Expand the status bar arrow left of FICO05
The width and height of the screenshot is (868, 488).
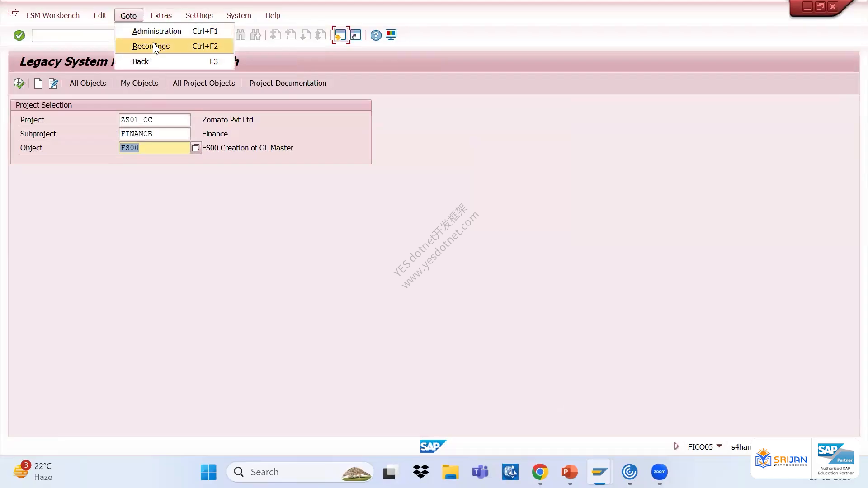click(x=676, y=446)
